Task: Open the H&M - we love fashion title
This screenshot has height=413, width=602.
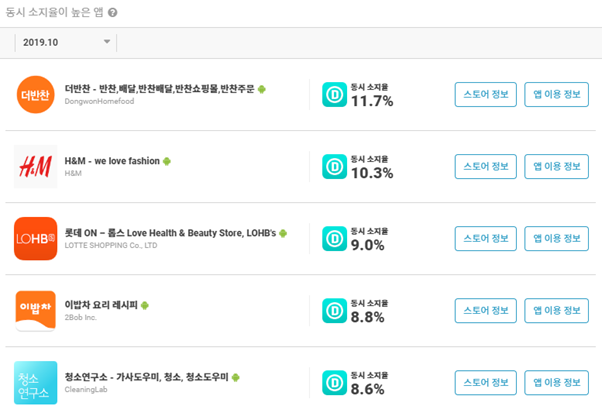Action: coord(112,161)
